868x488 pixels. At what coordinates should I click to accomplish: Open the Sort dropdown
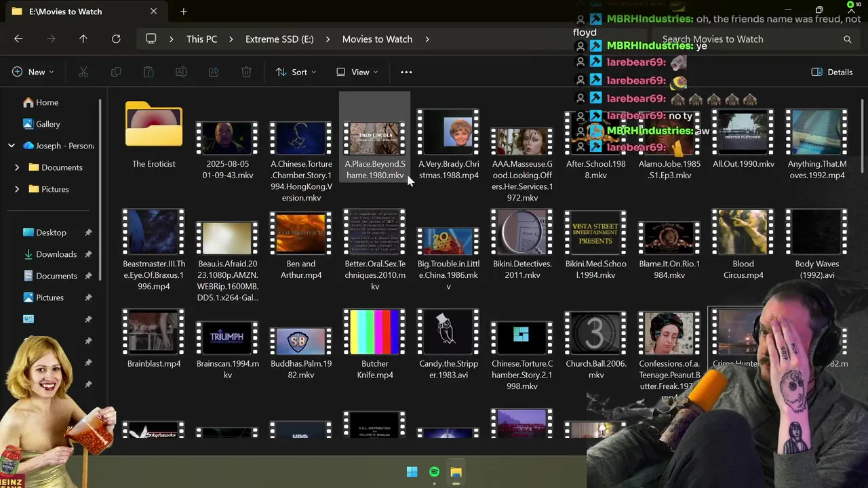click(296, 72)
